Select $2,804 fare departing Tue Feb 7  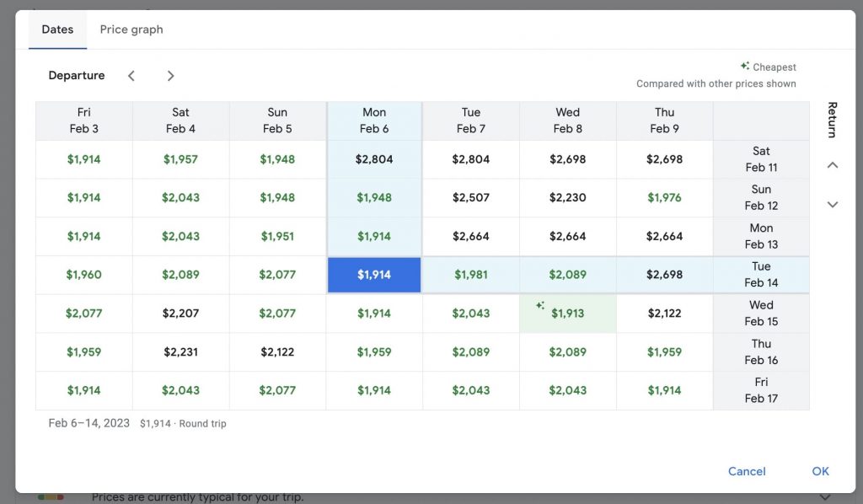470,159
